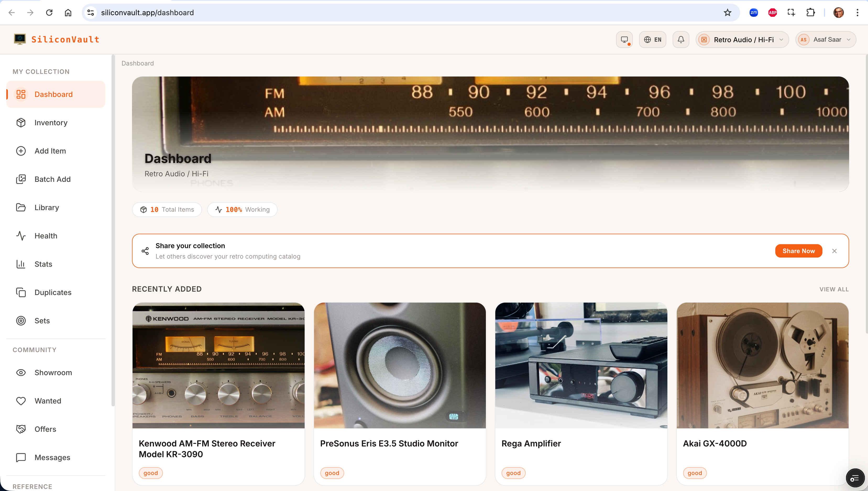
Task: Bookmark this page with the star icon
Action: [727, 13]
